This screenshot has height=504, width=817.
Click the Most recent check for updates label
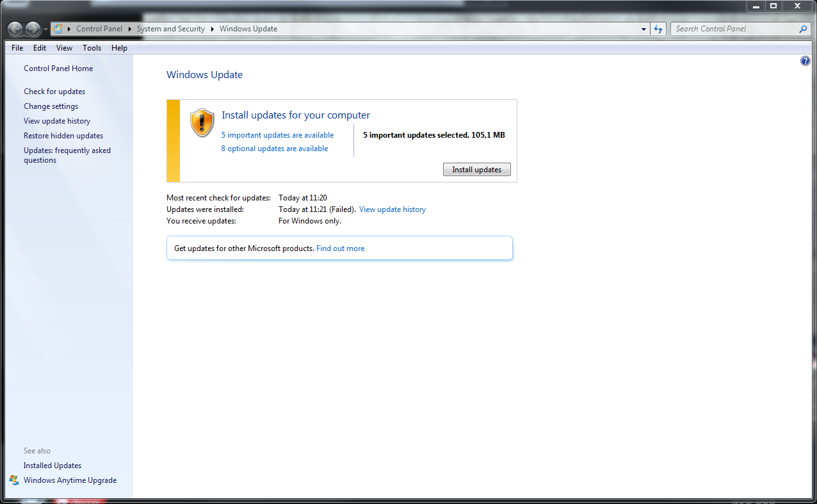[219, 198]
